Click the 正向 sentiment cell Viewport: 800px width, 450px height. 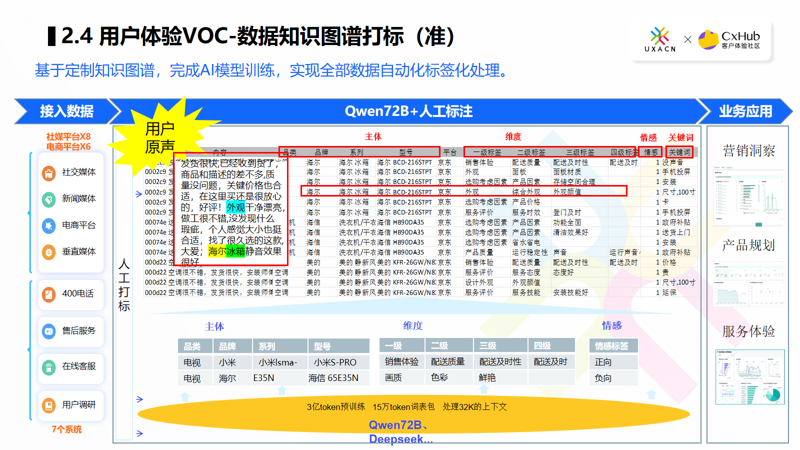[613, 362]
